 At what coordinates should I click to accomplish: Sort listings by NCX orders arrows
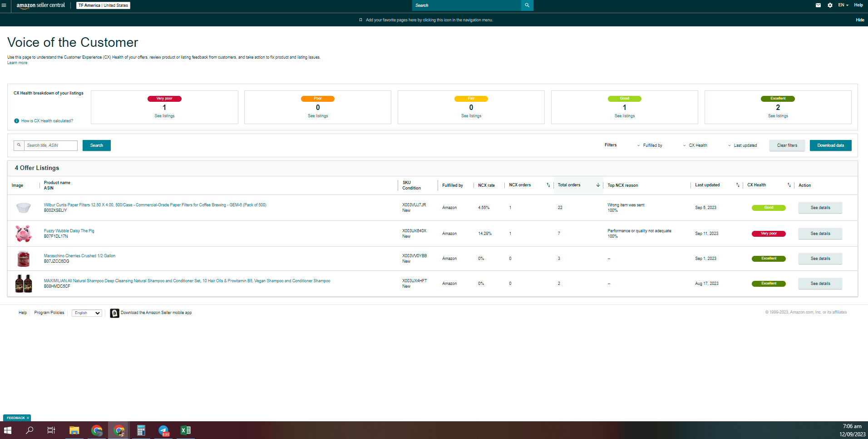tap(548, 185)
